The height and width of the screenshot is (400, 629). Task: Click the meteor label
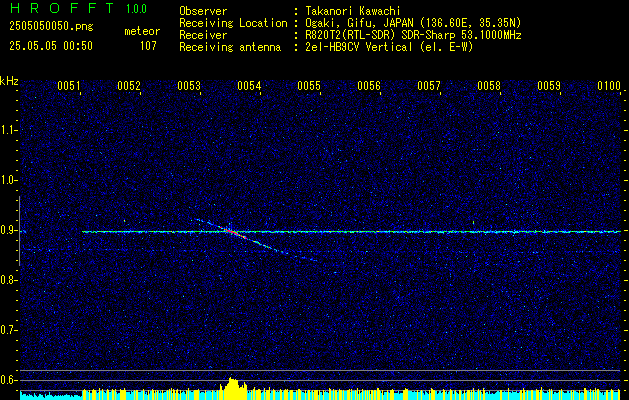pos(142,31)
